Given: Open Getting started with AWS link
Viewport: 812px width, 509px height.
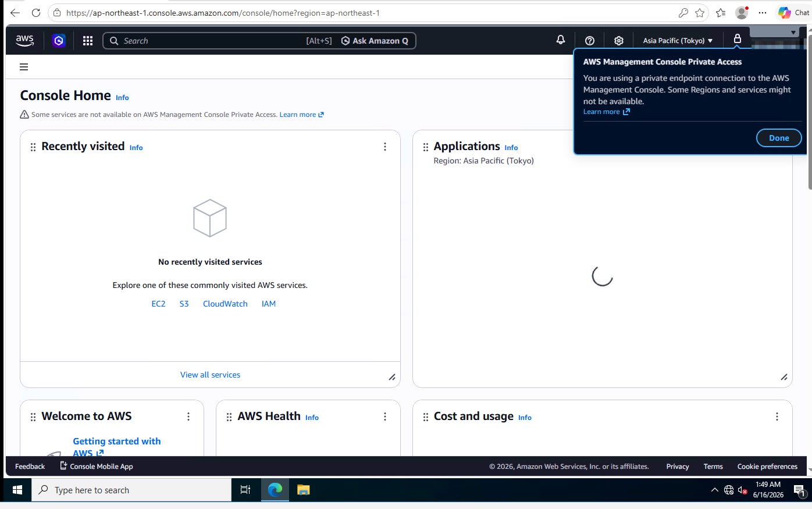Looking at the screenshot, I should coord(117,447).
